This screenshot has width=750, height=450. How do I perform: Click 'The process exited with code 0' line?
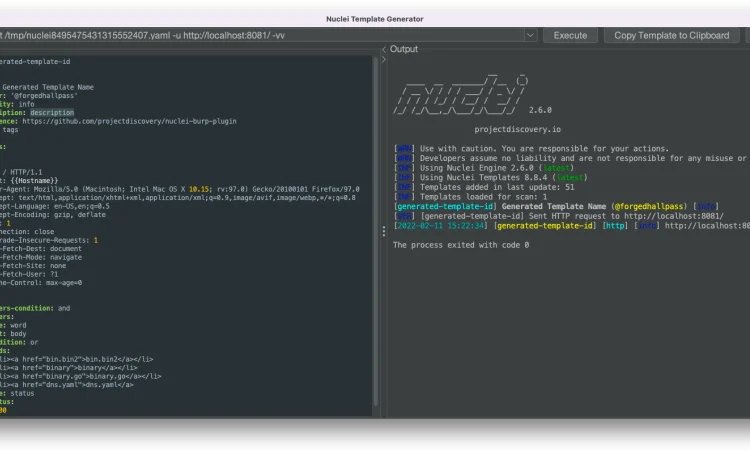[x=461, y=245]
